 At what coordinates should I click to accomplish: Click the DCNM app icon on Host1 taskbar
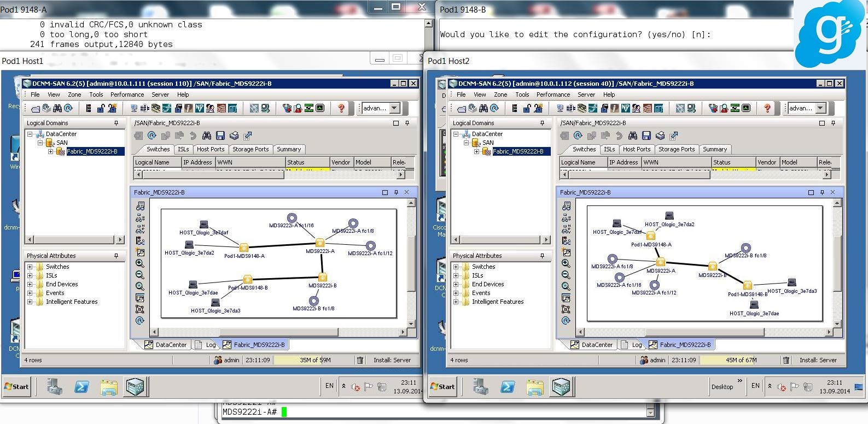click(x=135, y=387)
